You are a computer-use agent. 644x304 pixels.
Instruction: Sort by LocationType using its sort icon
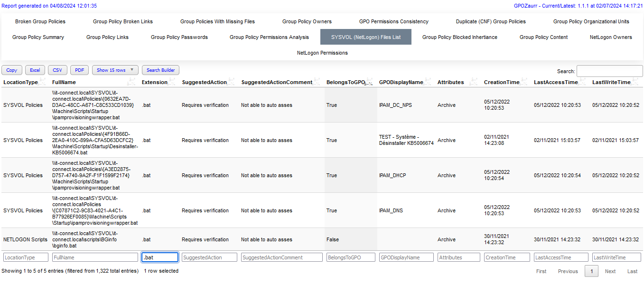tap(43, 82)
